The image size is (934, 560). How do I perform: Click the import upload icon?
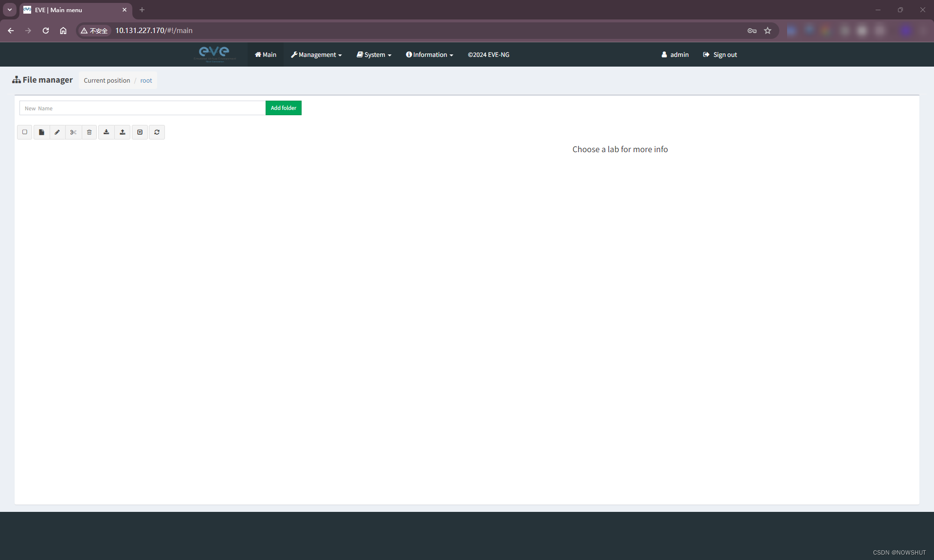[x=123, y=132]
